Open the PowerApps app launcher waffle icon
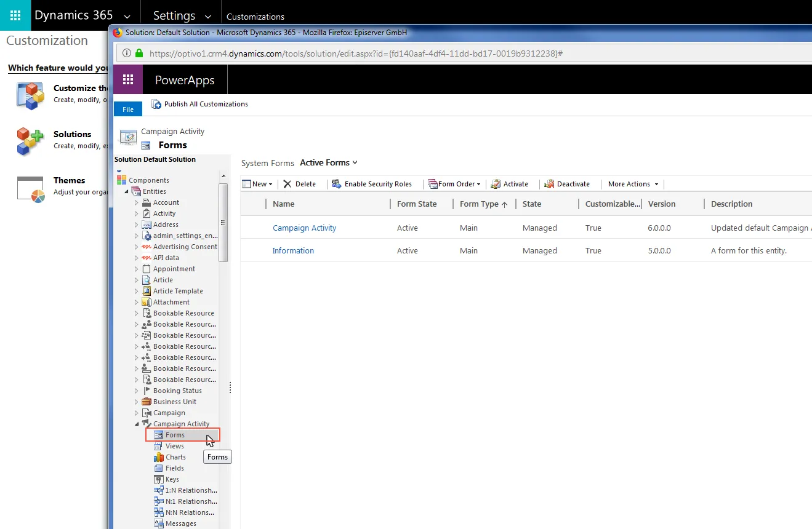 pyautogui.click(x=128, y=80)
